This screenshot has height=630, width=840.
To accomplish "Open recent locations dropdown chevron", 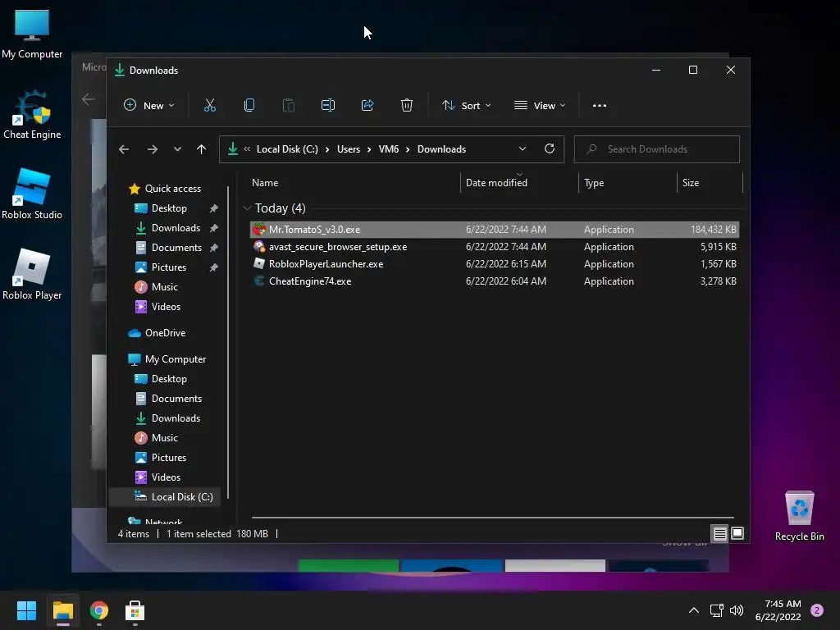I will click(x=177, y=149).
